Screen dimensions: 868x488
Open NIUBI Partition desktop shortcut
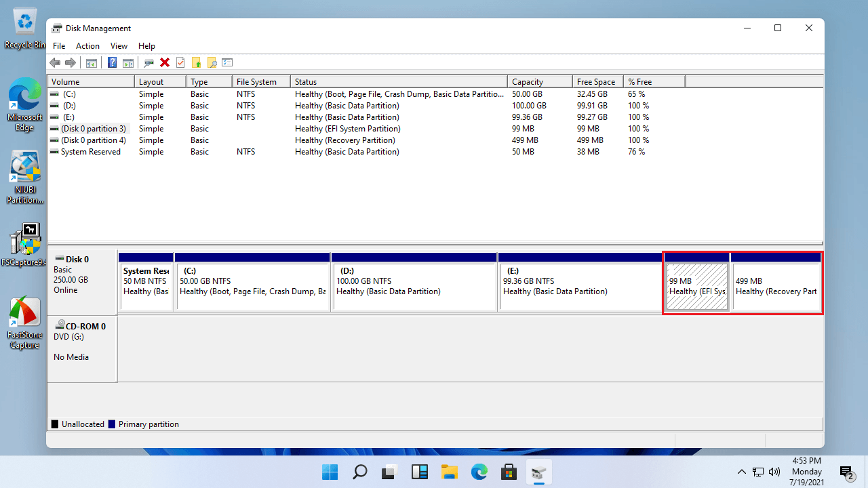25,178
